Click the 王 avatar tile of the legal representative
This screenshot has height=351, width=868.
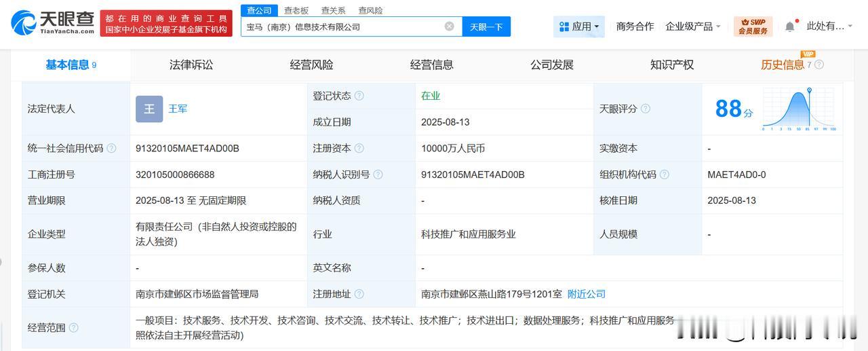(149, 109)
